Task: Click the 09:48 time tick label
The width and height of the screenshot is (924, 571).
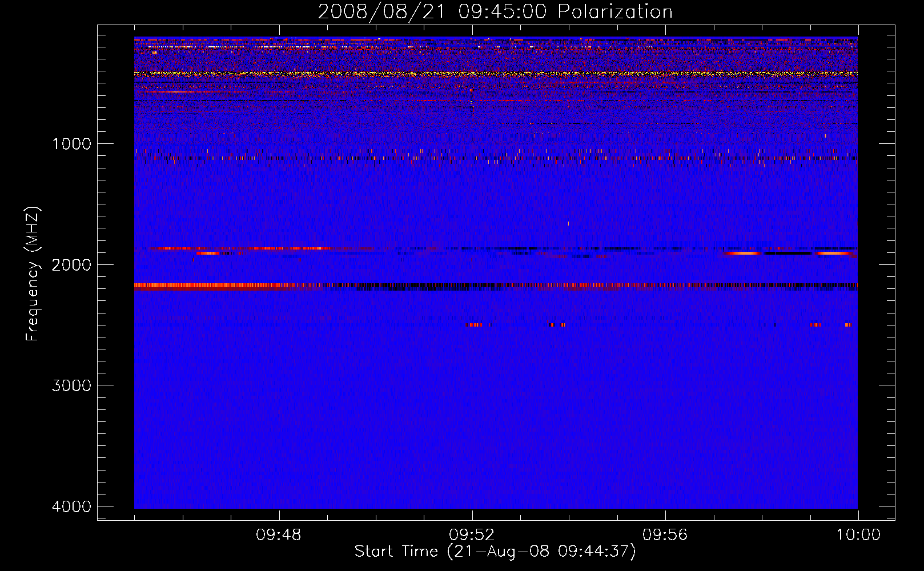Action: [x=279, y=535]
